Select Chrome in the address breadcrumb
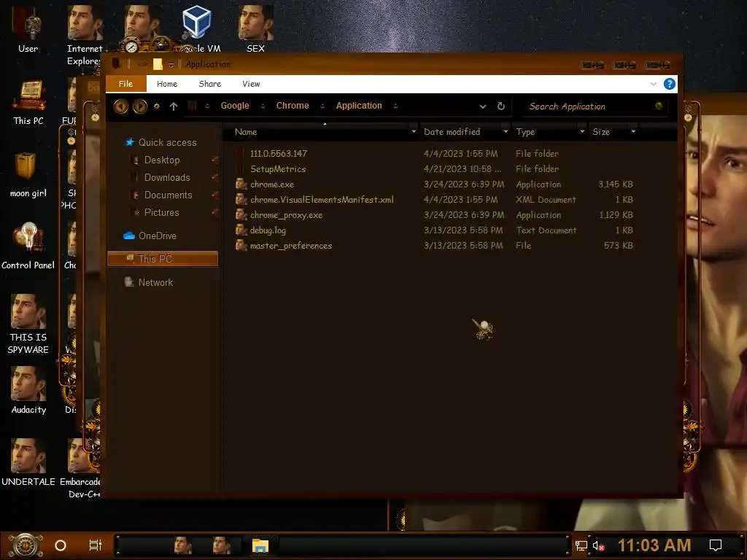The height and width of the screenshot is (560, 747). 293,106
